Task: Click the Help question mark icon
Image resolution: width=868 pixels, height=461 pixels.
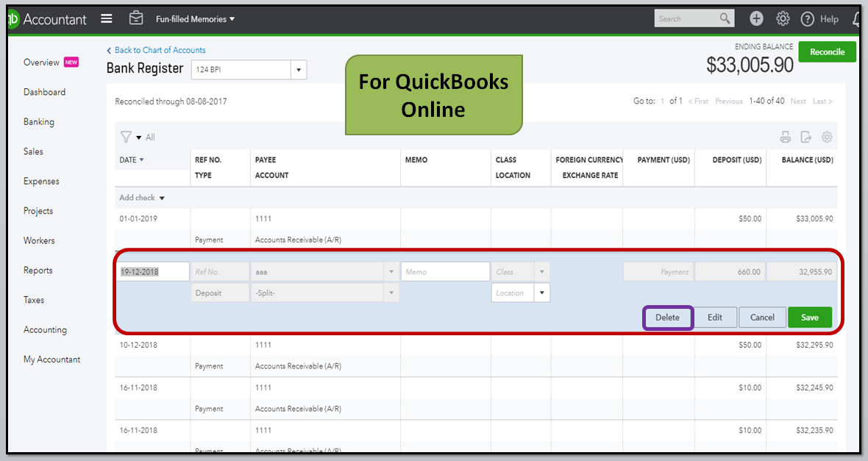Action: [x=808, y=19]
